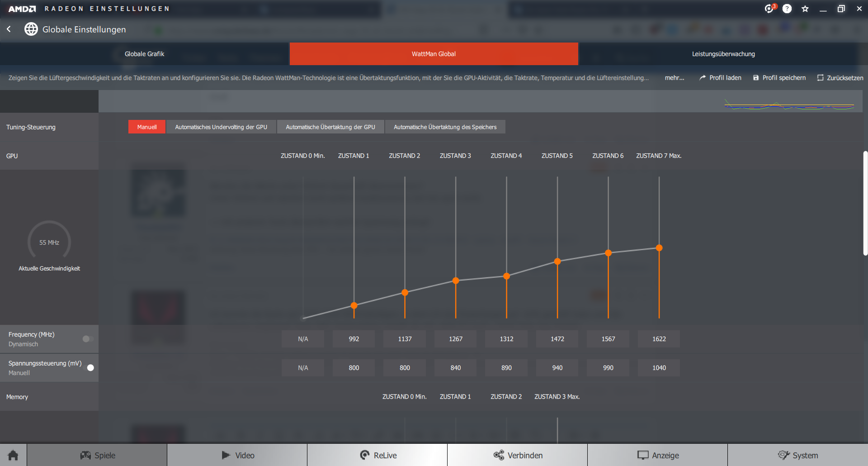Click the Zustand 7 voltage field 1040

pos(659,368)
